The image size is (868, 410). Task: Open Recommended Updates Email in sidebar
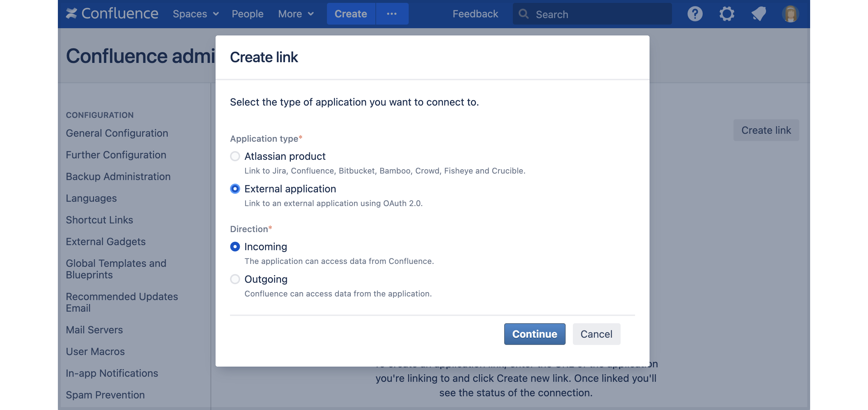click(122, 302)
